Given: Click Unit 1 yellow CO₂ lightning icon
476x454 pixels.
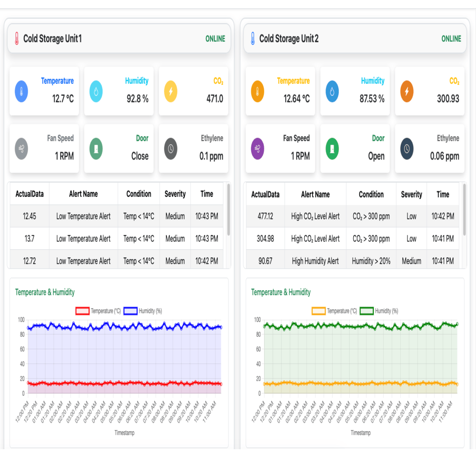Looking at the screenshot, I should (170, 91).
